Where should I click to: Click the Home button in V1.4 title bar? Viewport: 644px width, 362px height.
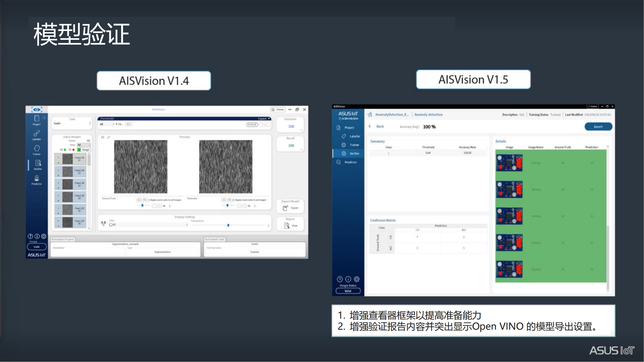tap(278, 109)
